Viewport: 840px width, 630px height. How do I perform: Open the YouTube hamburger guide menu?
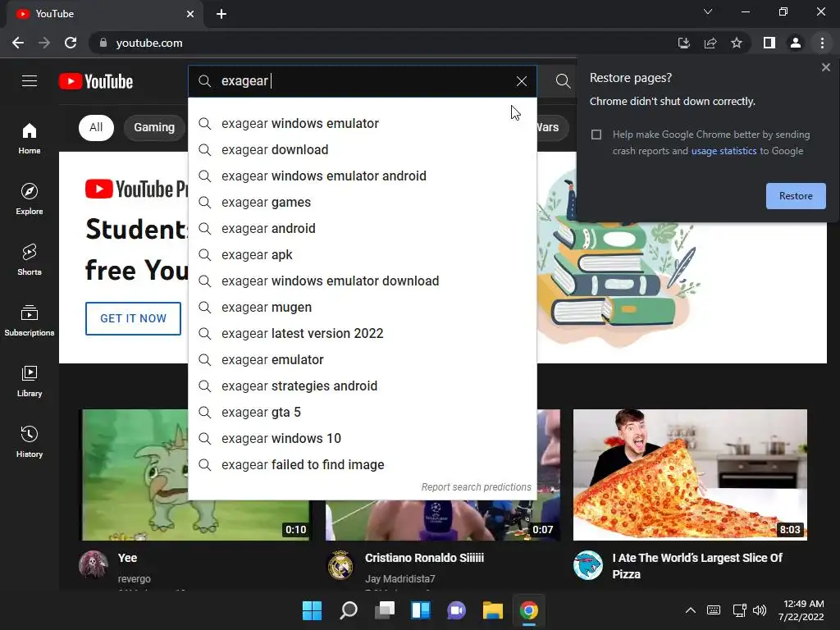tap(30, 81)
